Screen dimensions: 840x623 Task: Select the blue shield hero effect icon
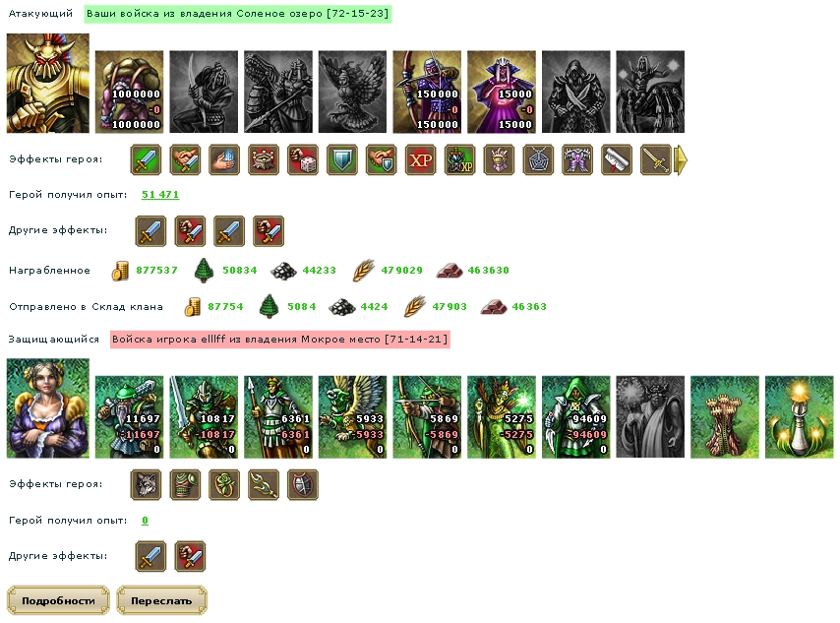pos(341,159)
